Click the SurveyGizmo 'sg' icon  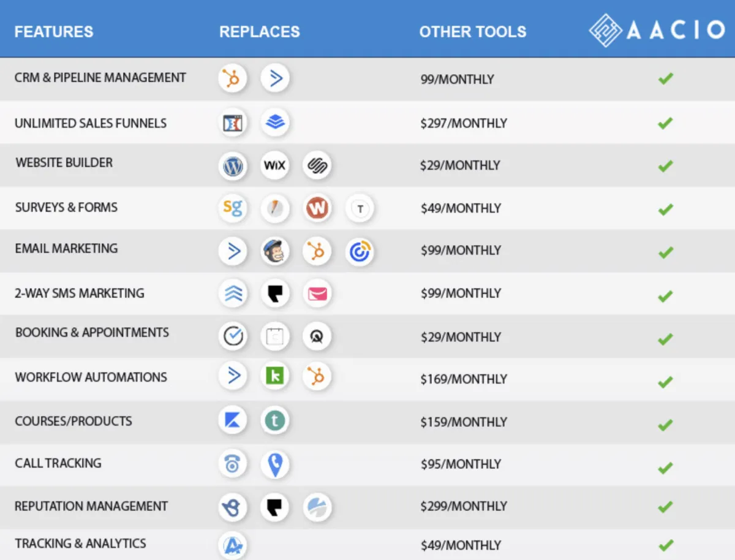pyautogui.click(x=233, y=208)
